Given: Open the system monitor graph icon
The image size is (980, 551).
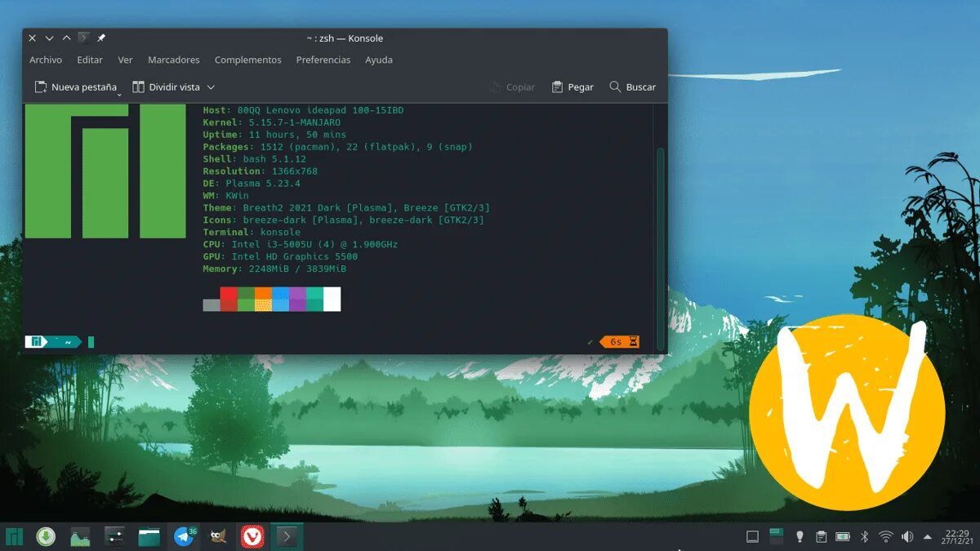Looking at the screenshot, I should [80, 536].
